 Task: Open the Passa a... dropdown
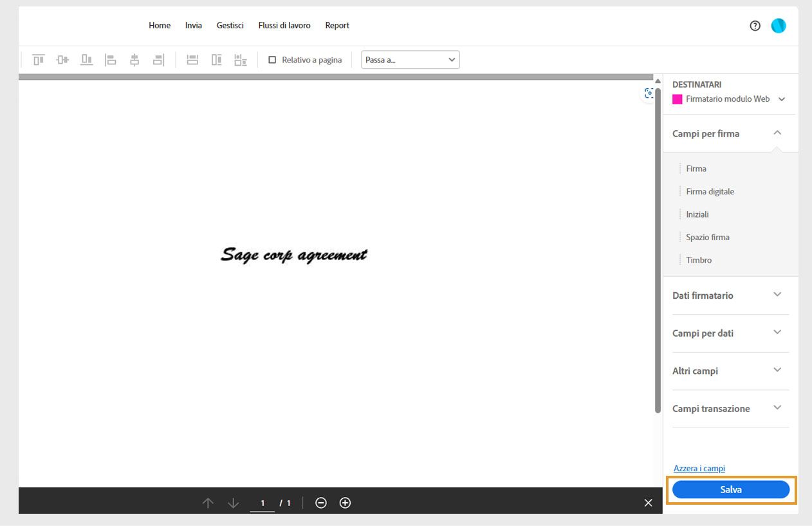pyautogui.click(x=411, y=60)
